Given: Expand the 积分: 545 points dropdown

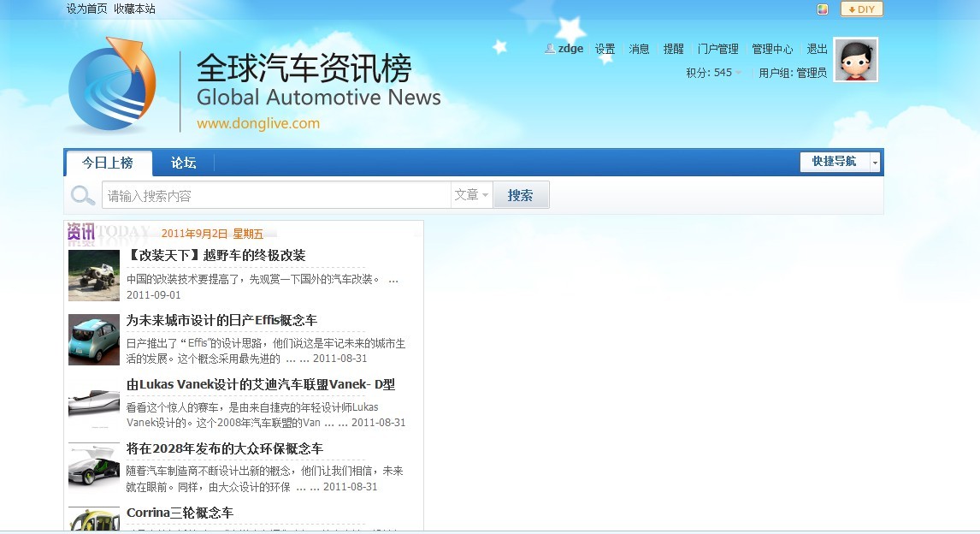Looking at the screenshot, I should click(714, 73).
